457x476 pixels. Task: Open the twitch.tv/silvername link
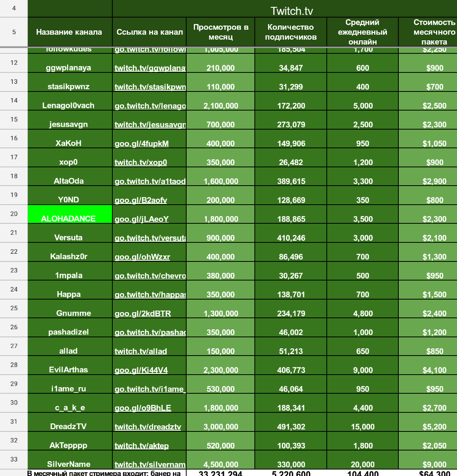click(x=150, y=465)
